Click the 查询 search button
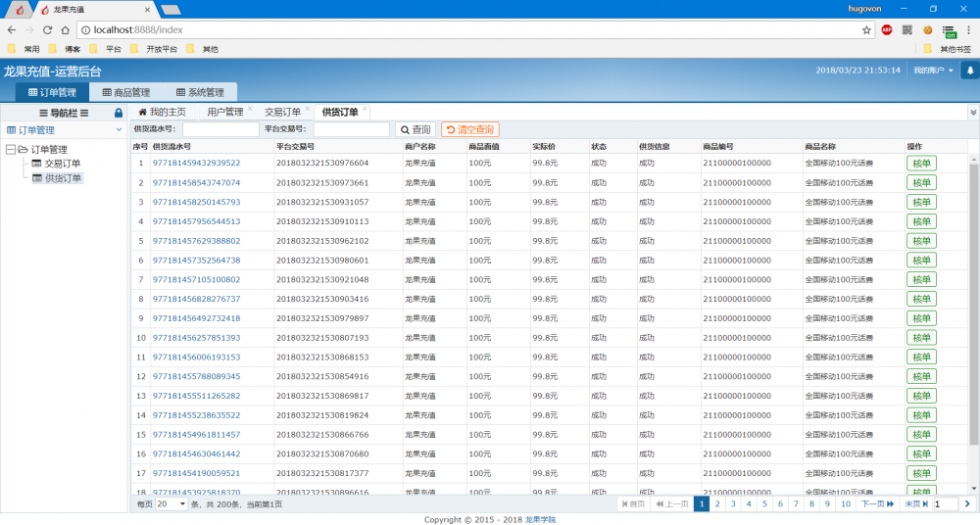The height and width of the screenshot is (525, 980). click(x=416, y=129)
